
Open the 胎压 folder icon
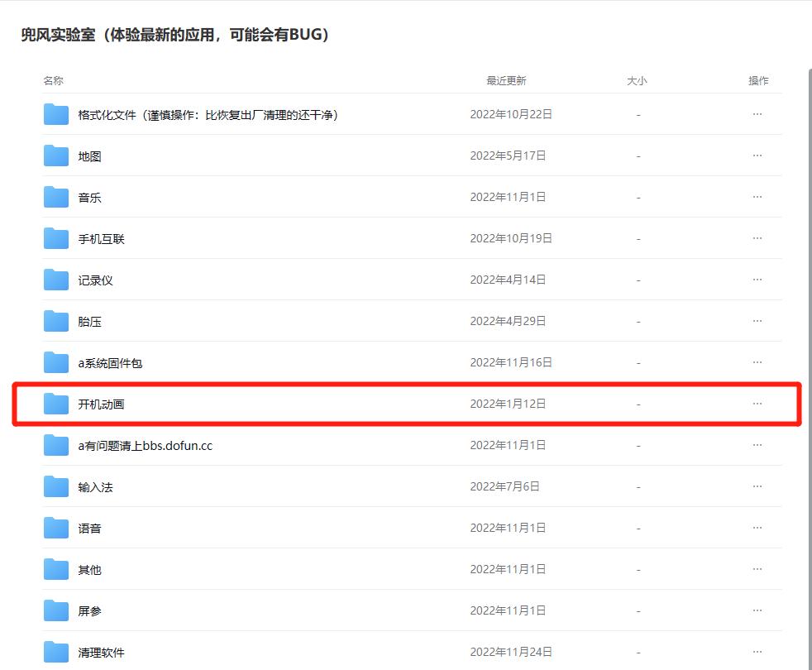pyautogui.click(x=55, y=321)
